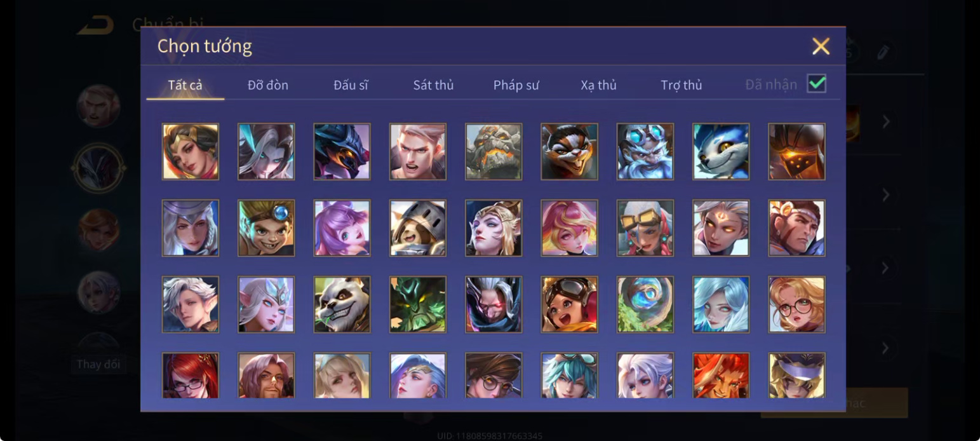Pick the blue wolf hero portrait

(721, 152)
